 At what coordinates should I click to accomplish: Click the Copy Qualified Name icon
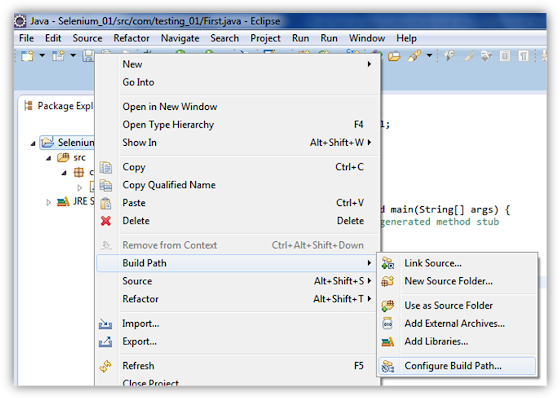tap(106, 185)
